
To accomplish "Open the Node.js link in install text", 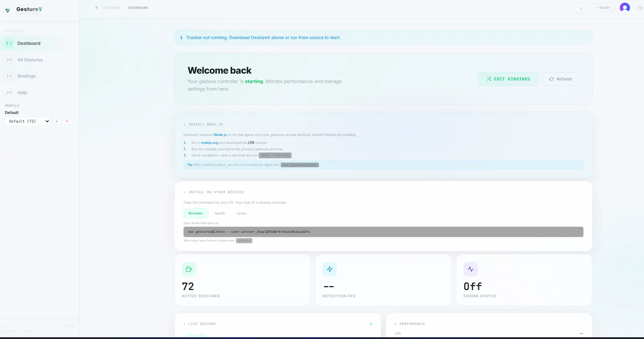I will [220, 135].
